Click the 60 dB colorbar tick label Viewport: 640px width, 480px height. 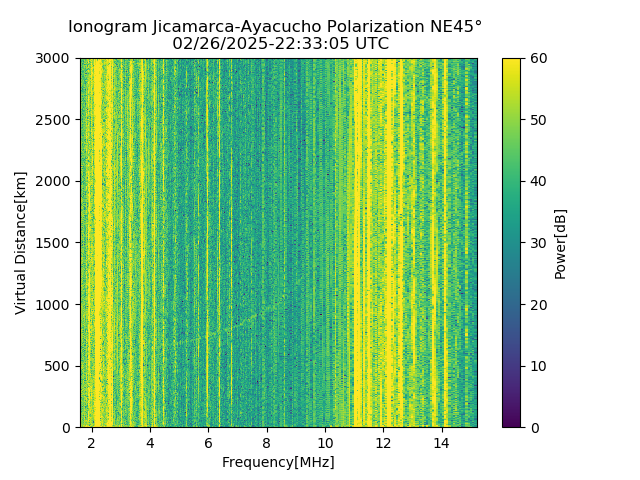[x=538, y=58]
